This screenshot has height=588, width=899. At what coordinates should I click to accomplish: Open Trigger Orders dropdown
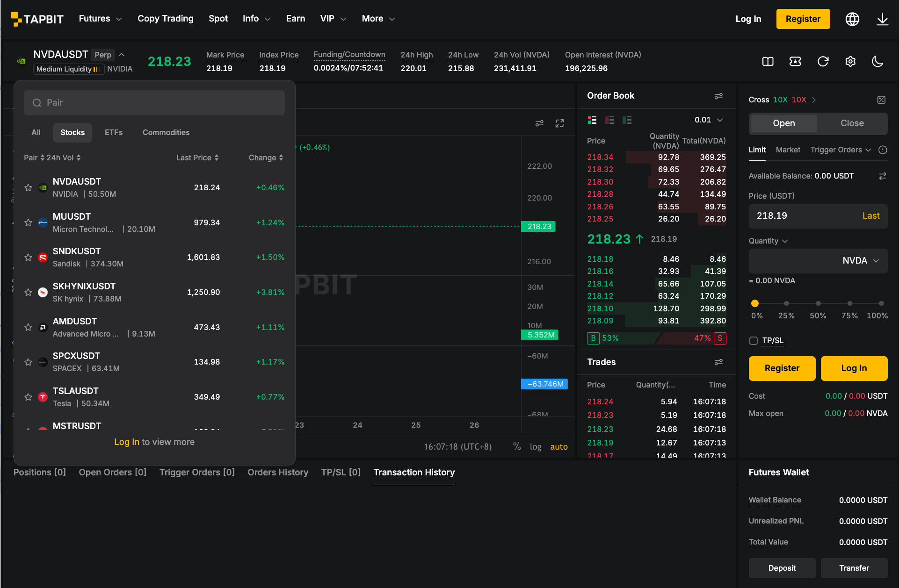tap(841, 150)
